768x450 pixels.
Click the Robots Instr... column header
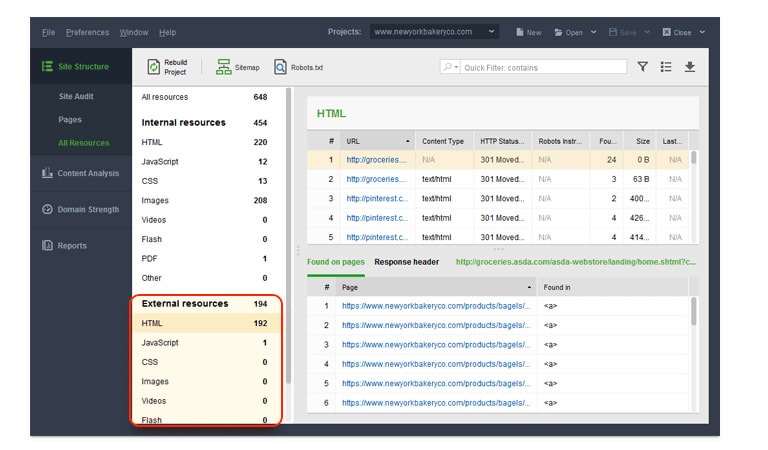pyautogui.click(x=561, y=141)
